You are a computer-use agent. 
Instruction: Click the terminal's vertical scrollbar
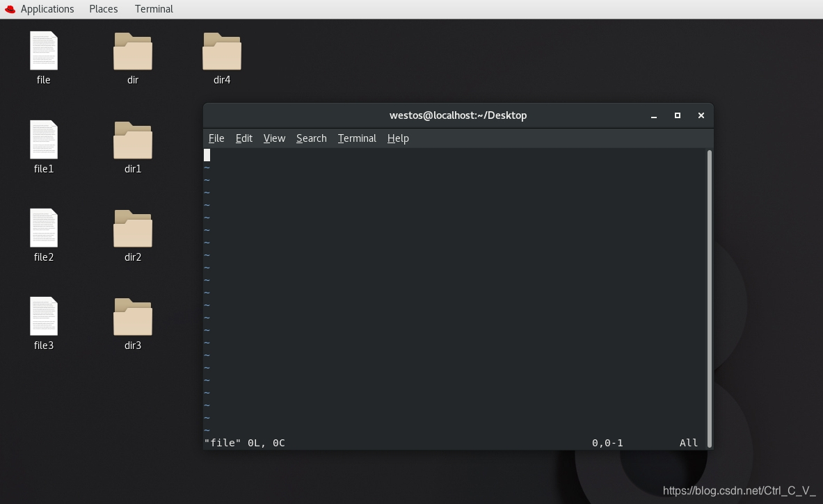[x=710, y=298]
